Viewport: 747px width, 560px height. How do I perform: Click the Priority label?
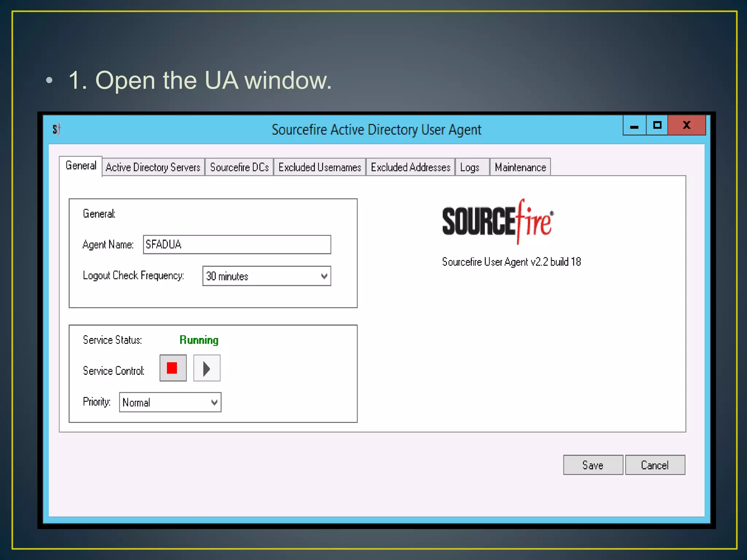click(97, 402)
